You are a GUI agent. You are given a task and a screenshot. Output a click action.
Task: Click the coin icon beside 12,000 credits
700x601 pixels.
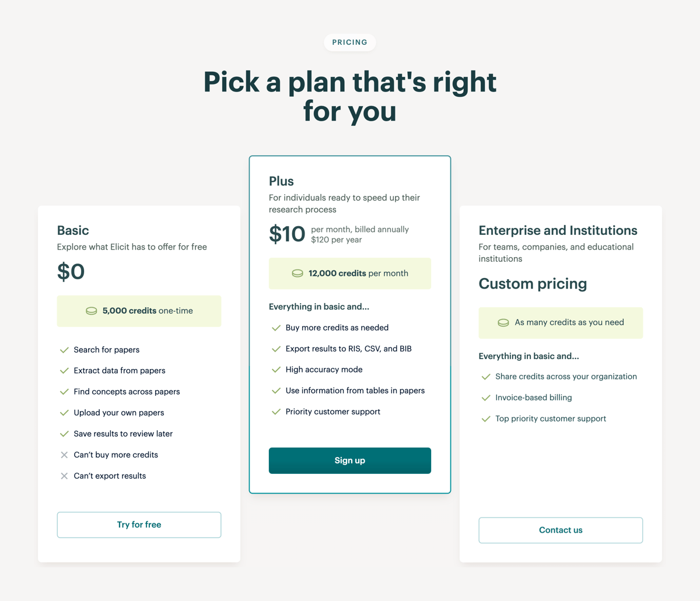click(x=298, y=273)
